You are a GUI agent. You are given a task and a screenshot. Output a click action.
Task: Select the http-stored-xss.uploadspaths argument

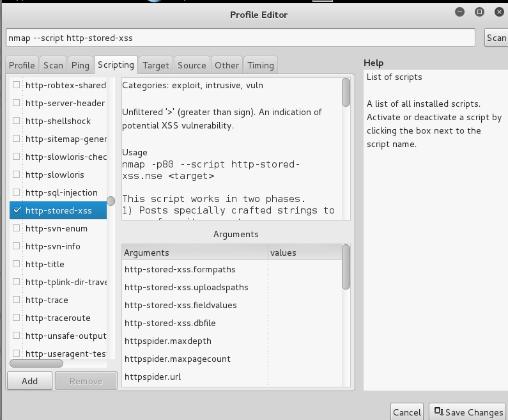click(x=232, y=287)
